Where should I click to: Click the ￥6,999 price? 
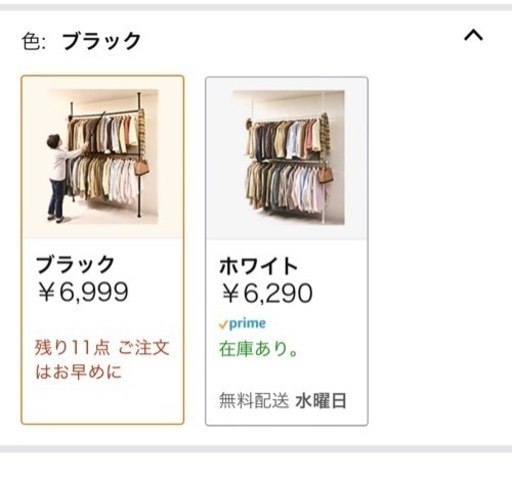coord(82,292)
